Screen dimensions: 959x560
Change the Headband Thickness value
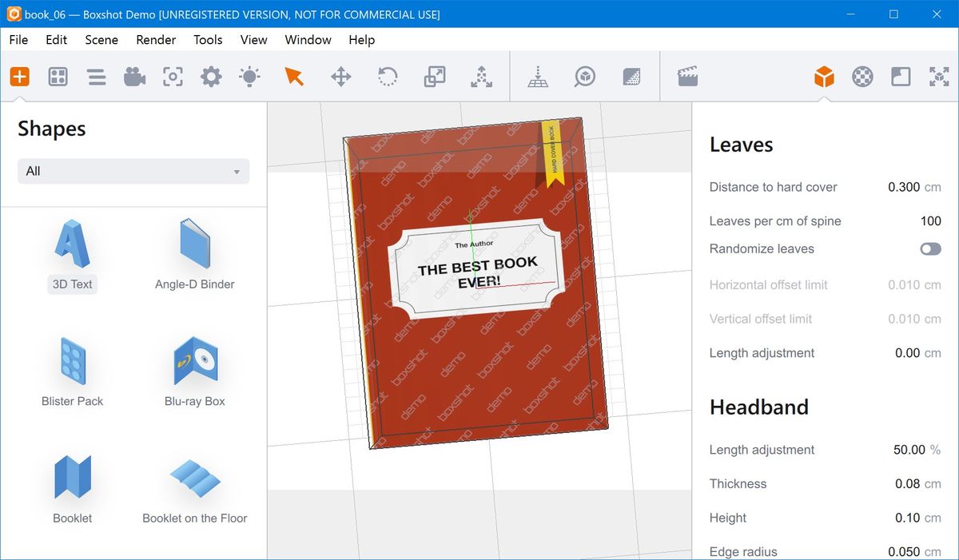[x=907, y=484]
